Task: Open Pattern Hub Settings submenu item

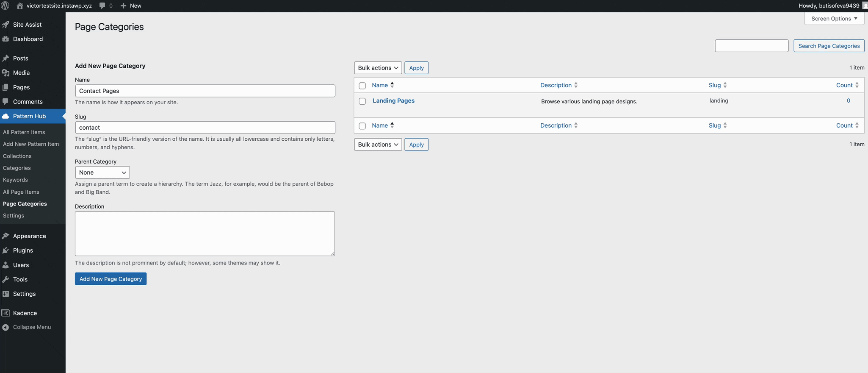Action: tap(14, 216)
